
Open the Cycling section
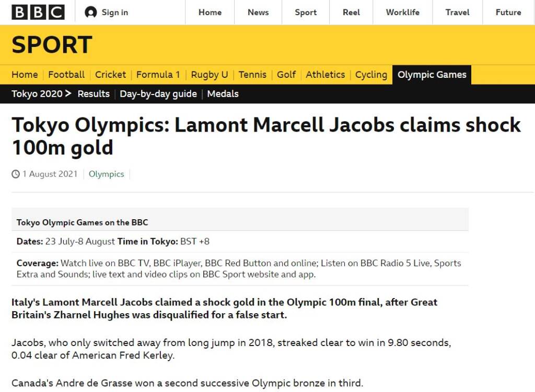(x=371, y=75)
